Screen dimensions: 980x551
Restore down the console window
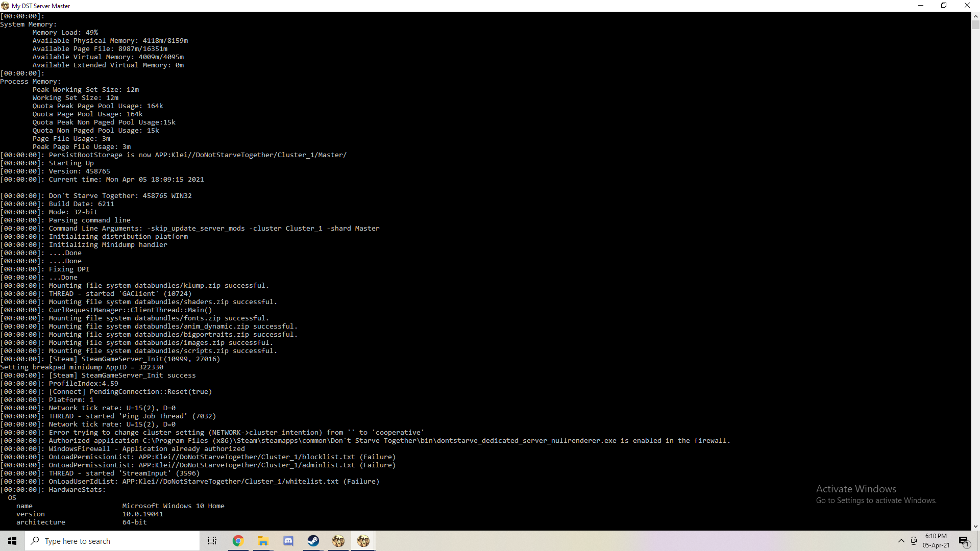tap(944, 6)
